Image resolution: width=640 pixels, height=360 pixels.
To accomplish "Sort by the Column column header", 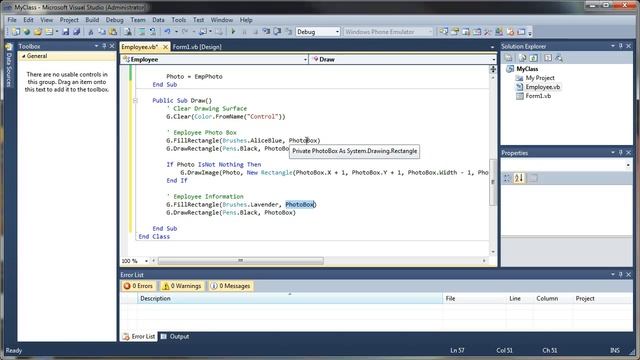I will tap(553, 298).
